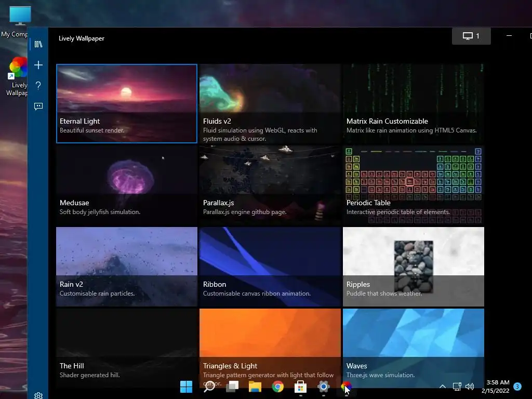This screenshot has height=399, width=532.
Task: Open the display selector button showing 1
Action: coord(471,36)
